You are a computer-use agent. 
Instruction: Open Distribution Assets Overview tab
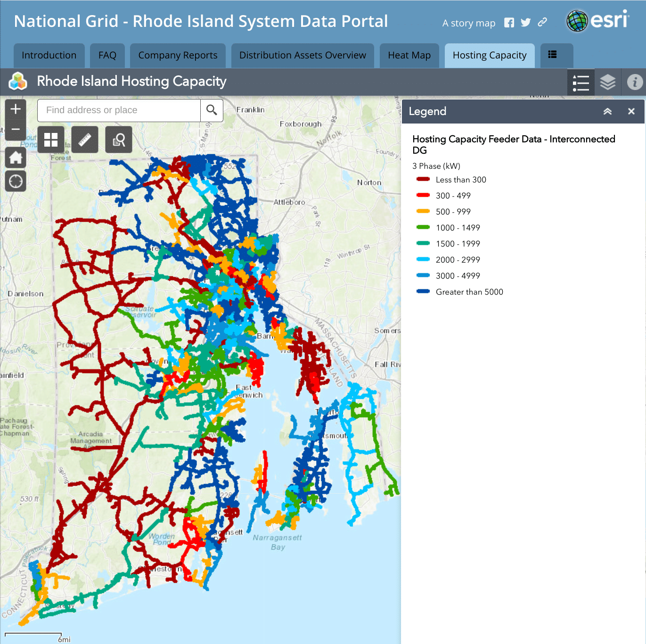pos(303,56)
